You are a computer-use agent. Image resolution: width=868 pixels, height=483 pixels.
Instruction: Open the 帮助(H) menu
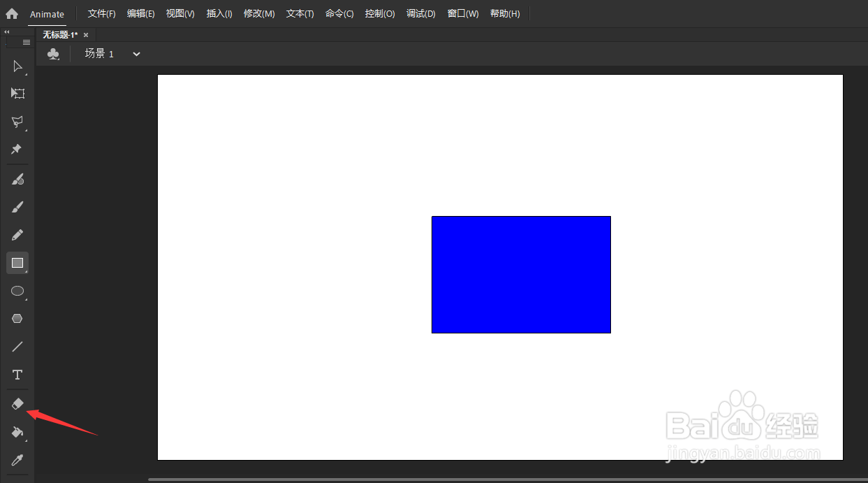tap(505, 14)
